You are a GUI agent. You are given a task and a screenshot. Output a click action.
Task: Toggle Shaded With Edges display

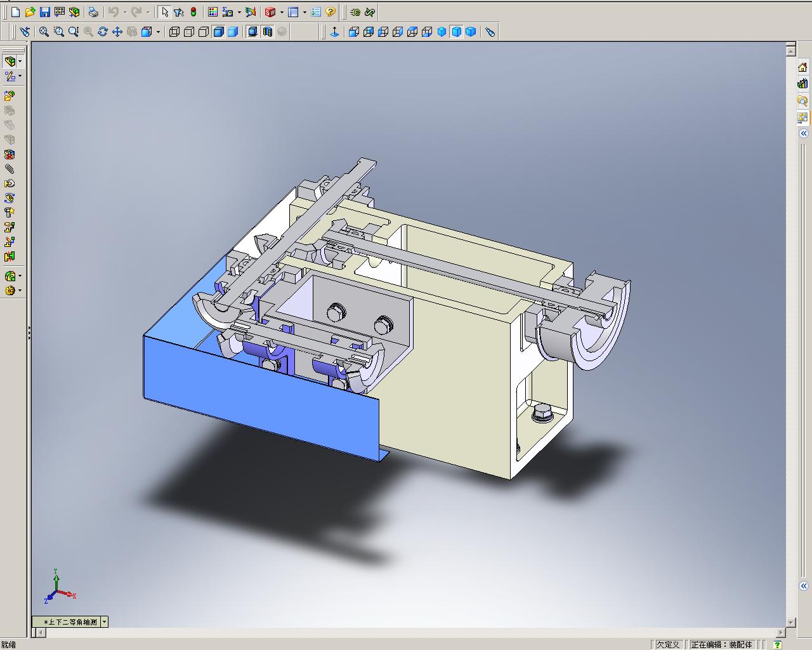[x=218, y=32]
